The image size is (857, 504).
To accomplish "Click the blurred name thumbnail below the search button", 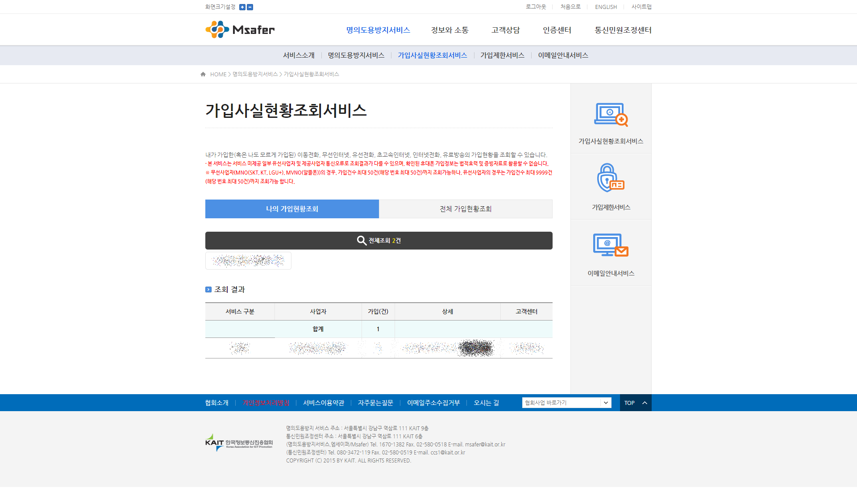I will [x=248, y=260].
